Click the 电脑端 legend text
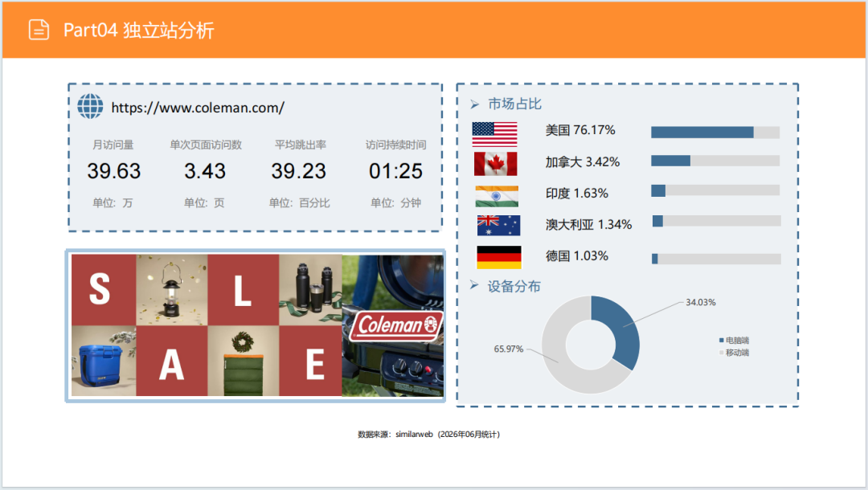Screen dimensions: 868x490 click(737, 340)
